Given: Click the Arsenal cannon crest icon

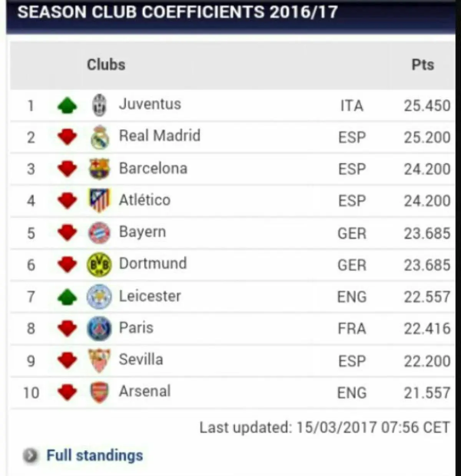Looking at the screenshot, I should (99, 392).
